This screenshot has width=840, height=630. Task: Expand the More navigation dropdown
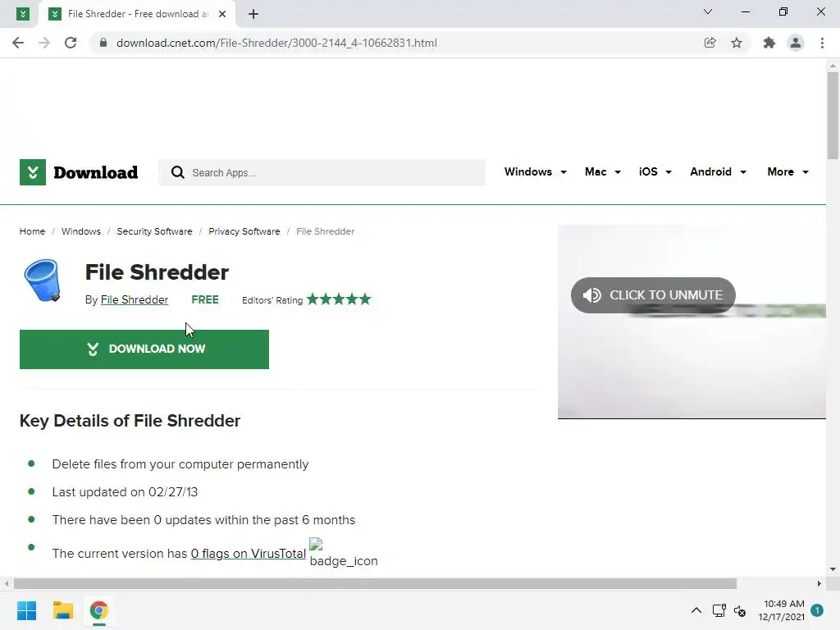click(x=787, y=172)
